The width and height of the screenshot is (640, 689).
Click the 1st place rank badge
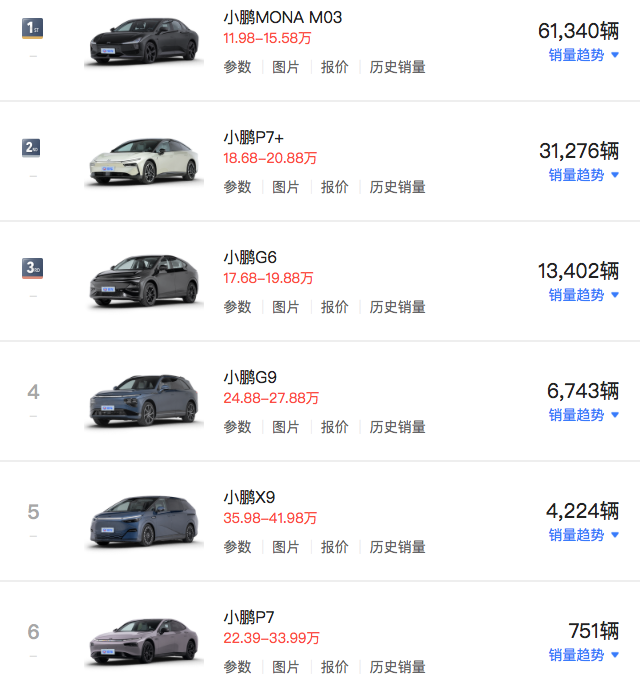pyautogui.click(x=33, y=28)
